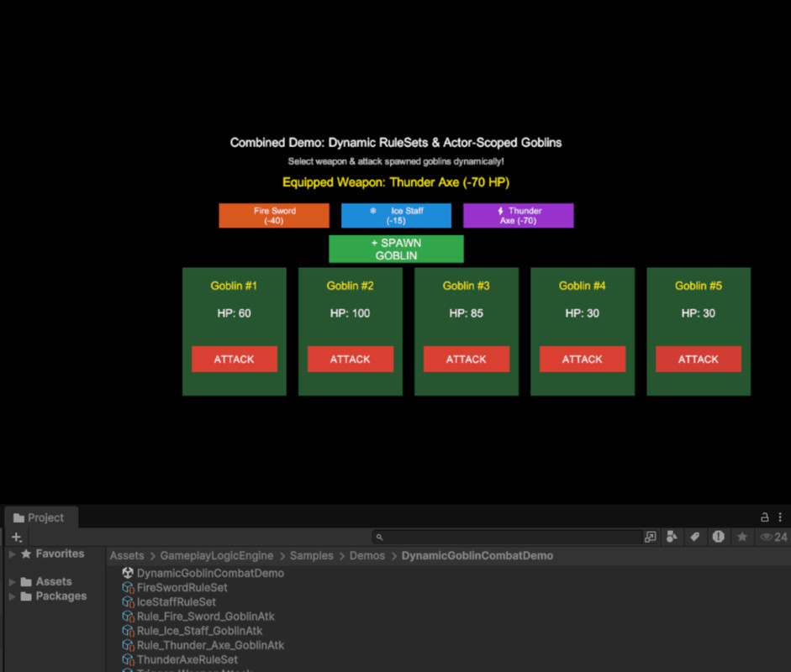Image resolution: width=791 pixels, height=672 pixels.
Task: Open Project panel three-dot options menu
Action: [780, 517]
